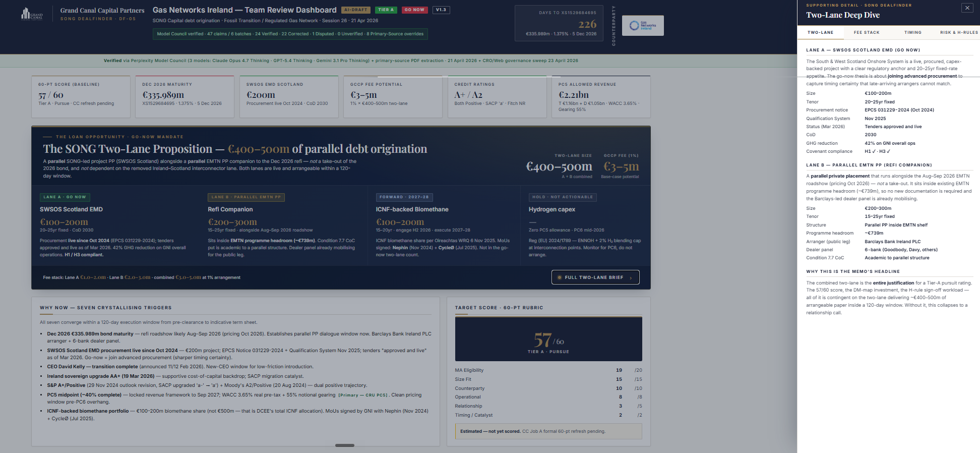Viewport: 980px width, 453px height.
Task: Click the GO NOW red header badge
Action: point(414,10)
